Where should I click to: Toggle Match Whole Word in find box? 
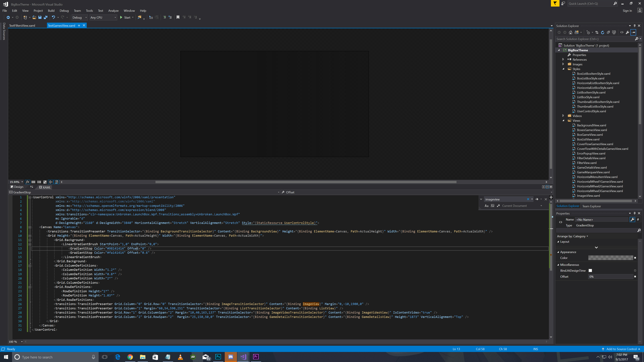pos(493,206)
